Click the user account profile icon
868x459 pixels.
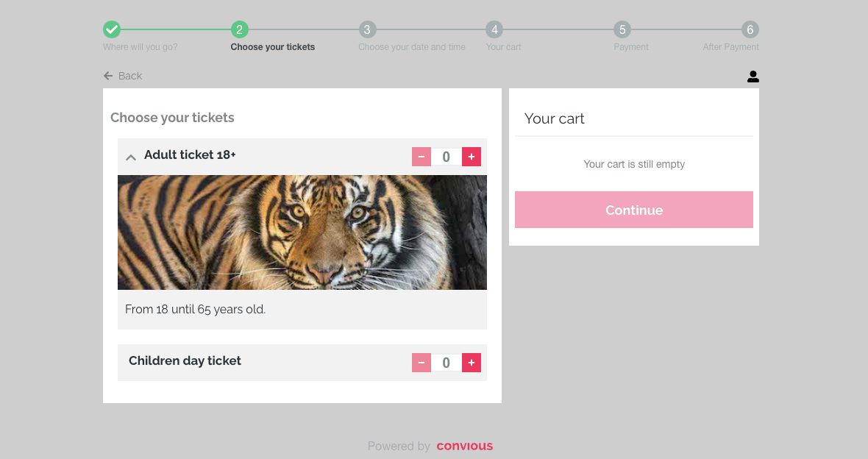pos(753,76)
